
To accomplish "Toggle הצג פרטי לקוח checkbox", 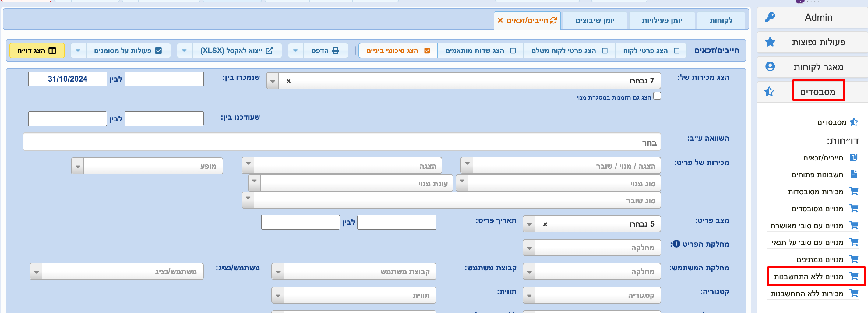I will point(677,51).
